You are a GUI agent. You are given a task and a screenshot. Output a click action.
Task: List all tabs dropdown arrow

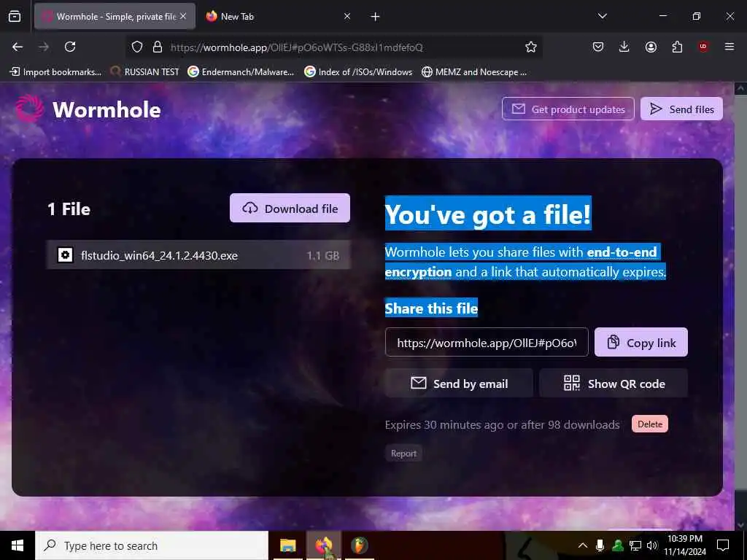pyautogui.click(x=602, y=16)
